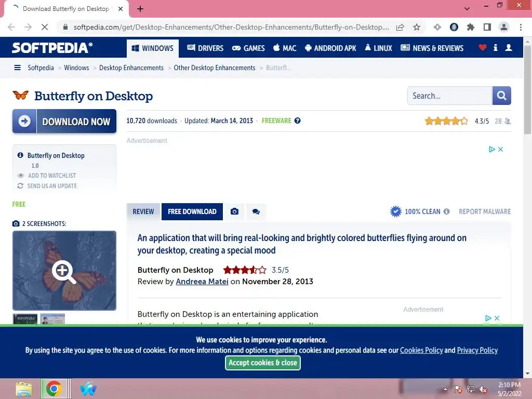Click the Softpedia logo
Screen dimensions: 532x399
pos(52,48)
